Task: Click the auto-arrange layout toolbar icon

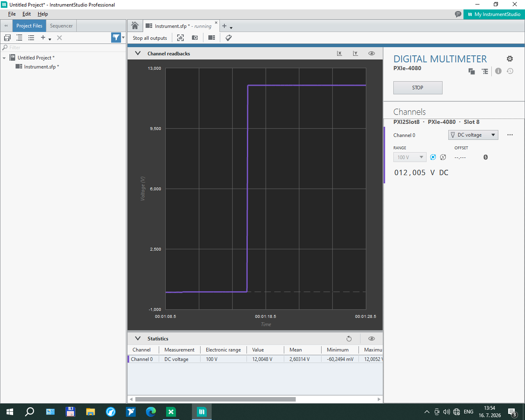Action: point(180,38)
